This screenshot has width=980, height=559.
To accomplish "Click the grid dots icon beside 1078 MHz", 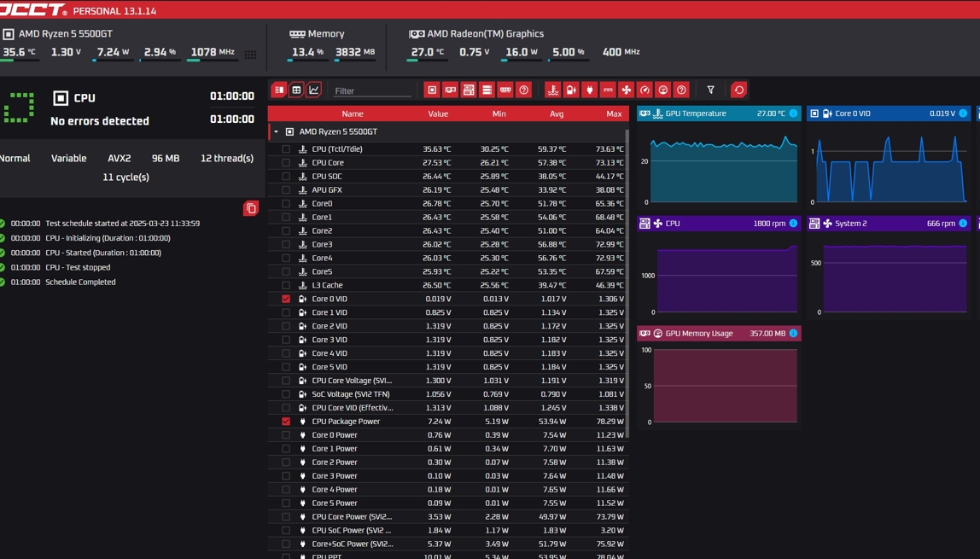I will [251, 55].
